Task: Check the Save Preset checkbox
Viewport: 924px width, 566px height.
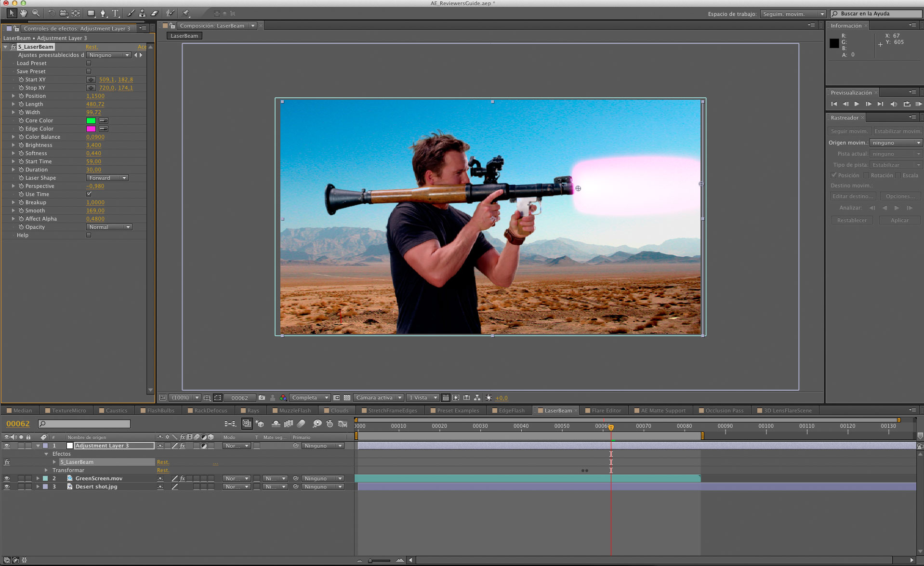Action: [89, 71]
